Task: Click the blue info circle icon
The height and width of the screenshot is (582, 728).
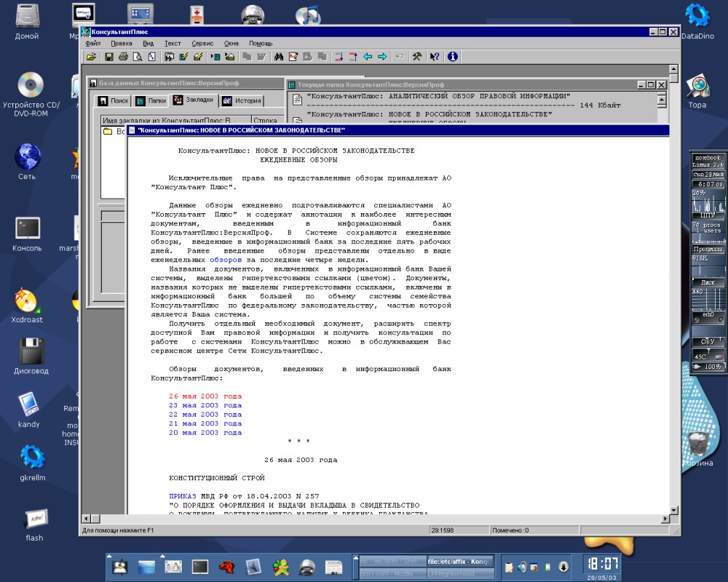Action: [452, 57]
